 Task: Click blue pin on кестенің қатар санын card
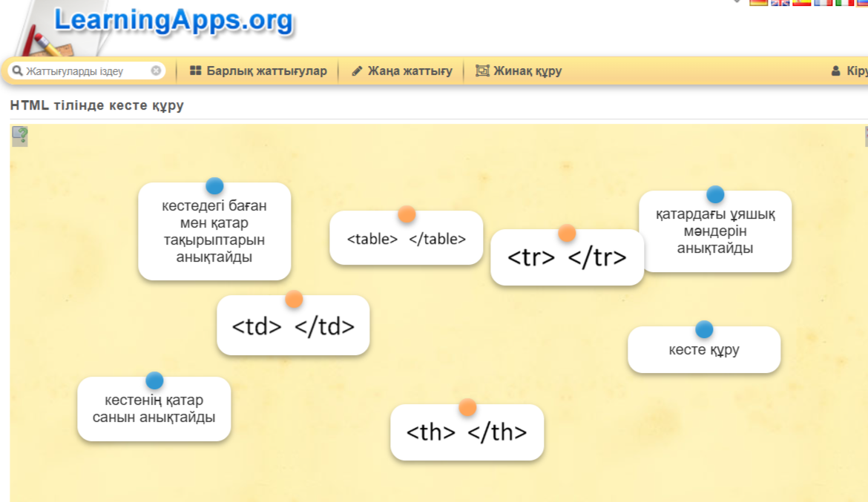coord(154,380)
